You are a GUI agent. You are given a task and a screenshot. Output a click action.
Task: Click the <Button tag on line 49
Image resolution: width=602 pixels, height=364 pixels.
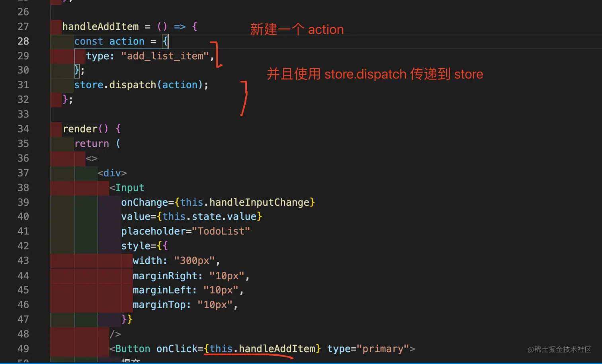[130, 349]
